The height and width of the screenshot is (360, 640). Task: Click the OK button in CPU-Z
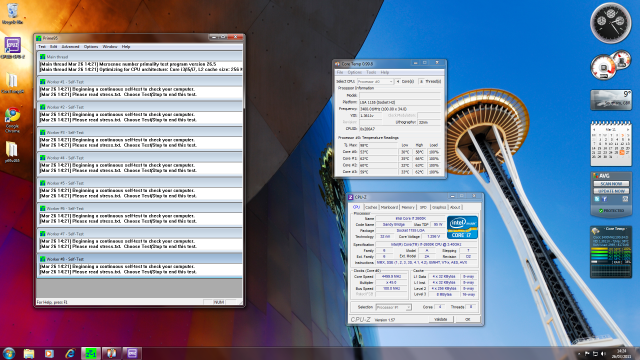[468, 319]
